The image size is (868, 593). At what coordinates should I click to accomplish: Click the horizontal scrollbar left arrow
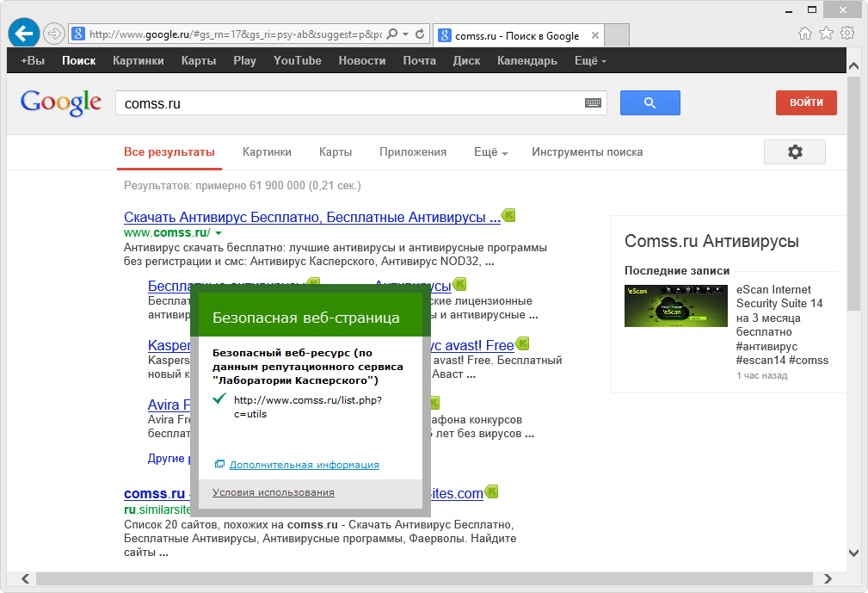26,578
